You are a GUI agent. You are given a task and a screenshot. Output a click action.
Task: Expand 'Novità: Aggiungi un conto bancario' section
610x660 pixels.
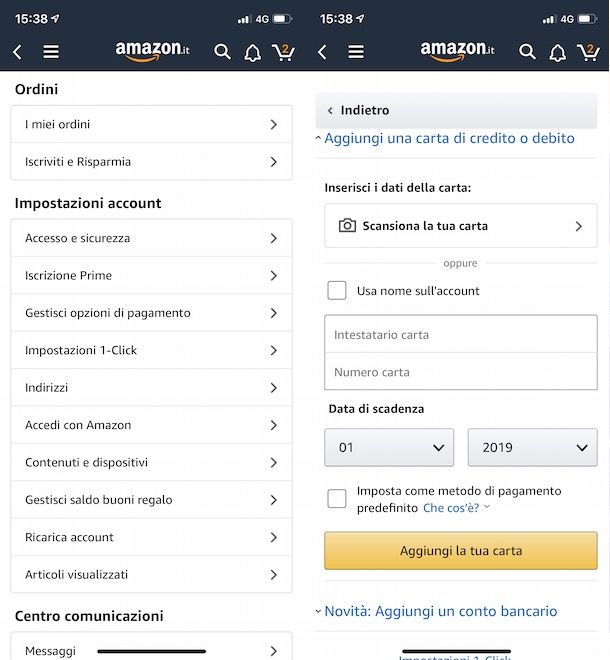(x=440, y=611)
